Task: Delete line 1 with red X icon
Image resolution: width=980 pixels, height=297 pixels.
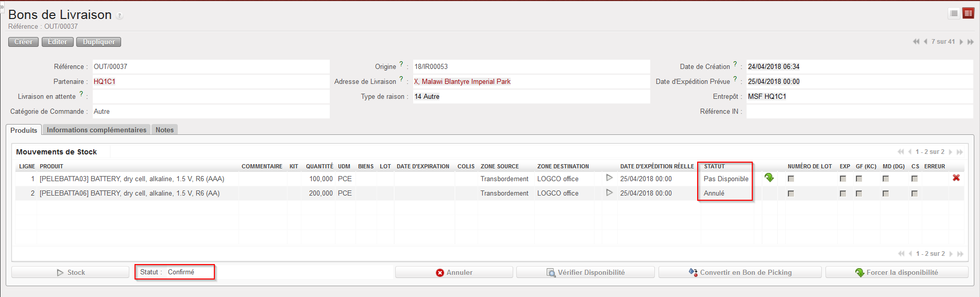Action: click(956, 178)
